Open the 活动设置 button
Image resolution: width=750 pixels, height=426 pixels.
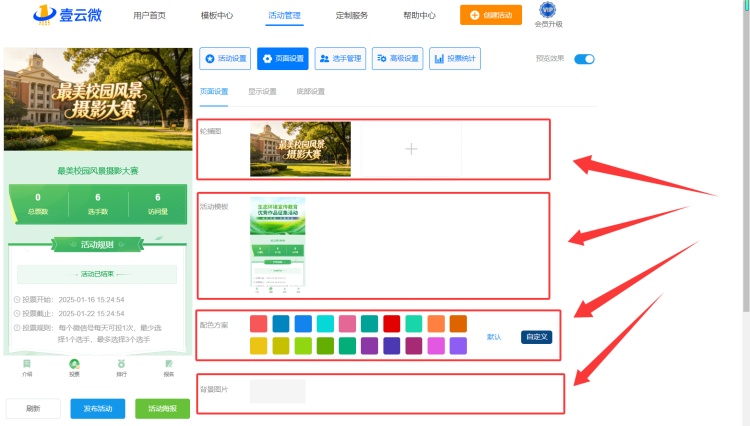coord(225,58)
